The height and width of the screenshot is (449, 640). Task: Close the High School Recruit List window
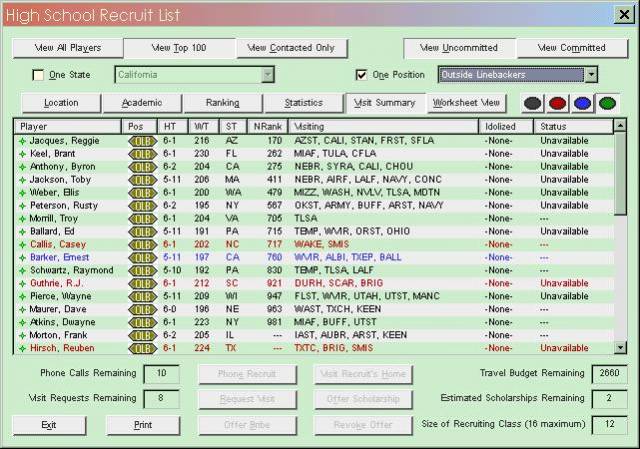click(x=624, y=15)
